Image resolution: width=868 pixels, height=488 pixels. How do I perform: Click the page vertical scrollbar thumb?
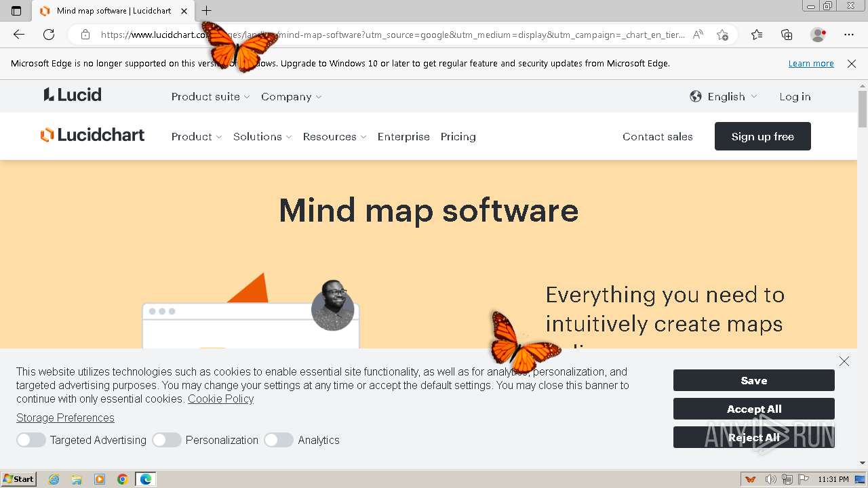coord(863,108)
